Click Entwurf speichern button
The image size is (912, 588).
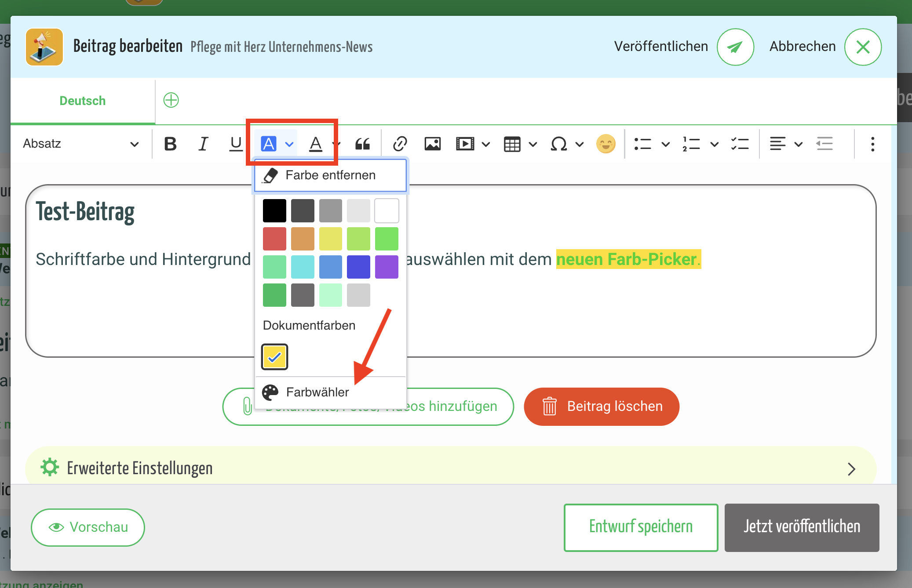(x=641, y=527)
